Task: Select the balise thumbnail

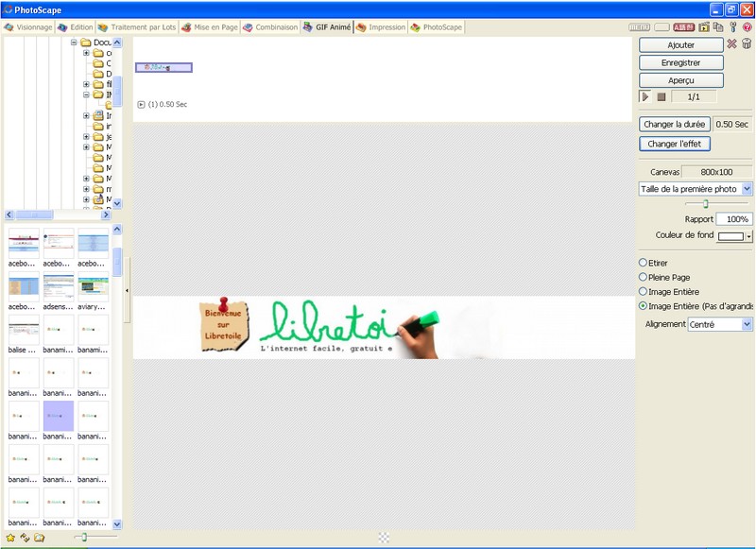Action: pos(24,330)
